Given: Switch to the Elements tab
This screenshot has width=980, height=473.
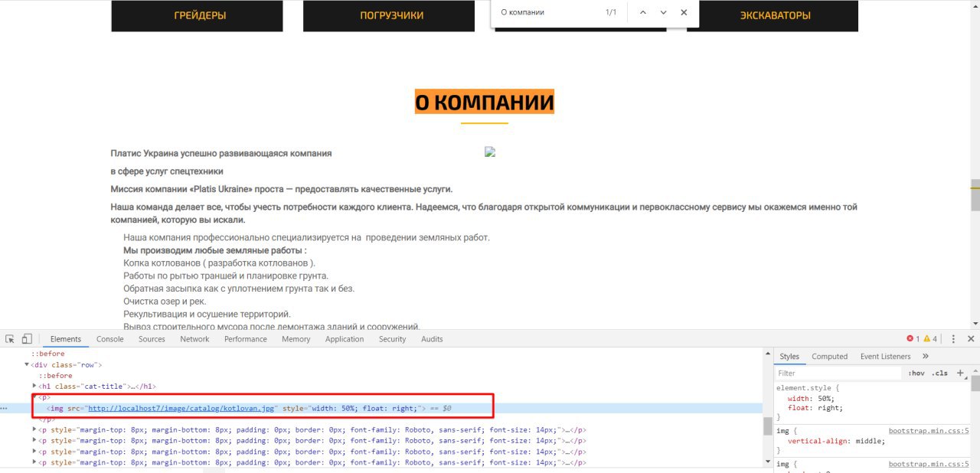Looking at the screenshot, I should coord(66,339).
